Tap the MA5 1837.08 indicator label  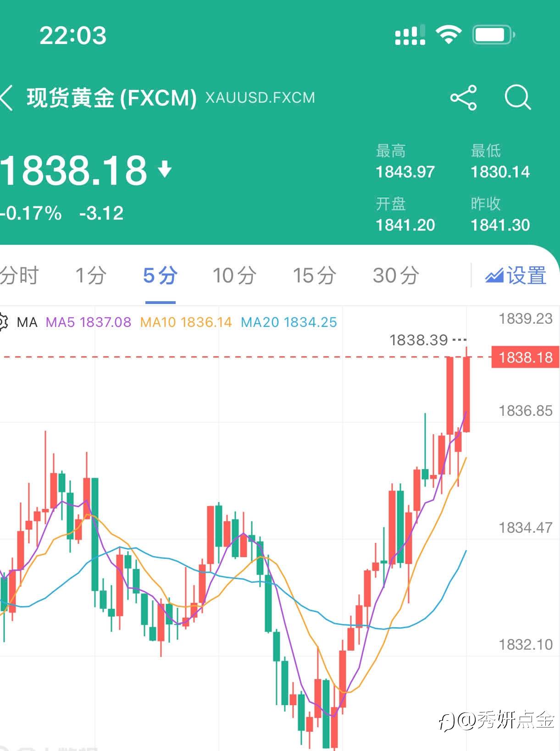click(89, 322)
